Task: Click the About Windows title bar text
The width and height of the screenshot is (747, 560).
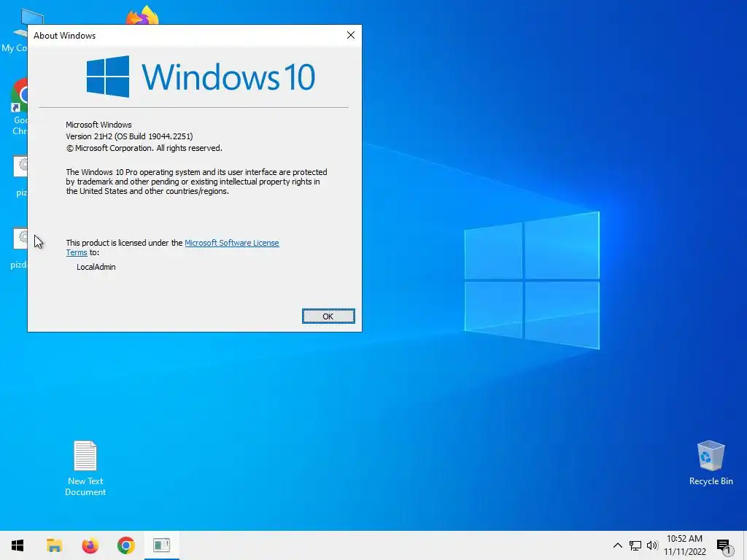Action: click(64, 36)
